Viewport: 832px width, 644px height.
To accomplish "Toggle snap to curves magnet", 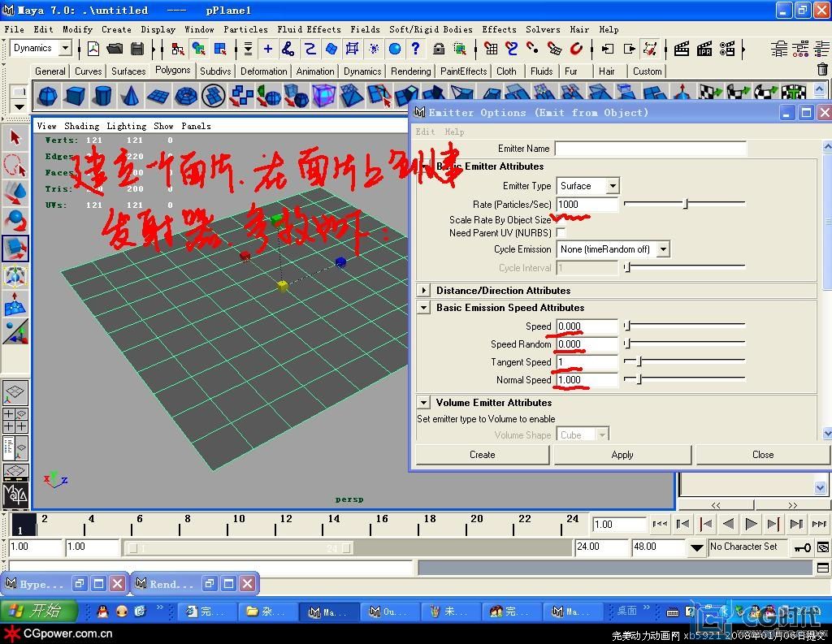I will [x=512, y=50].
